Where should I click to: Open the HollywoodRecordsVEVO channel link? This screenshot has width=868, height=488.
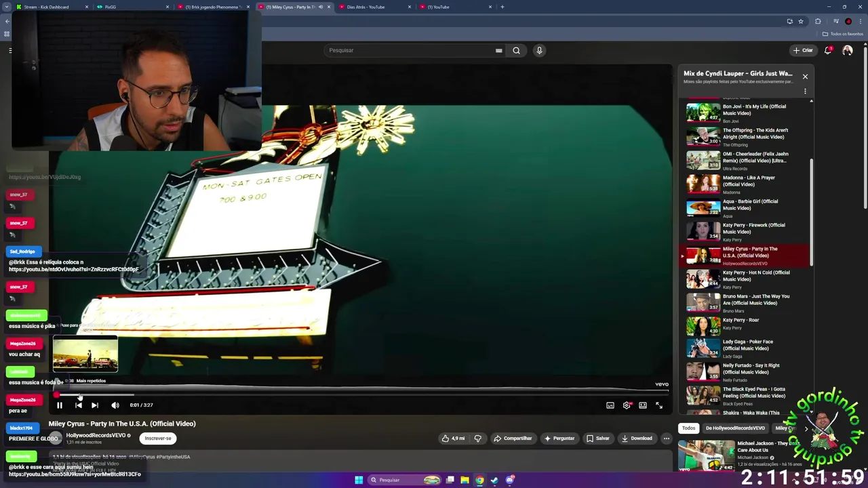[96, 435]
